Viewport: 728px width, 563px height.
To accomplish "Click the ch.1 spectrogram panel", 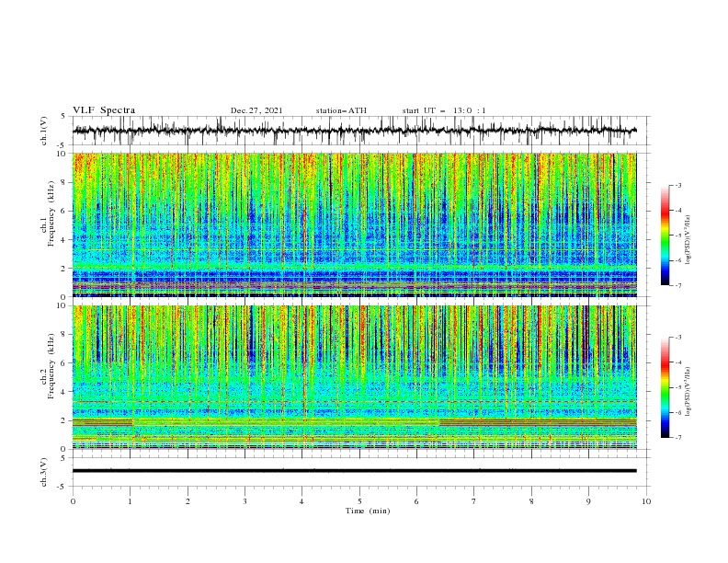I will (354, 224).
